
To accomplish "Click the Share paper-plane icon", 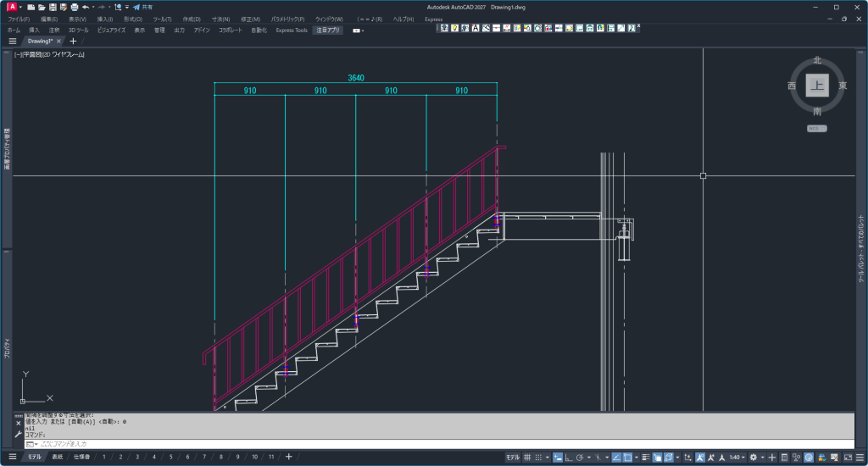I will coord(136,7).
